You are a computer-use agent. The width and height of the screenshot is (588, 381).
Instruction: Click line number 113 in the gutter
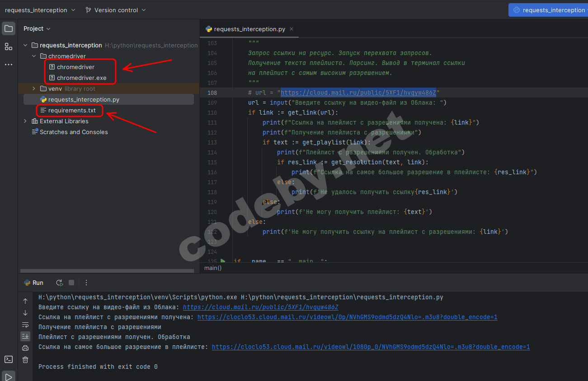(212, 142)
